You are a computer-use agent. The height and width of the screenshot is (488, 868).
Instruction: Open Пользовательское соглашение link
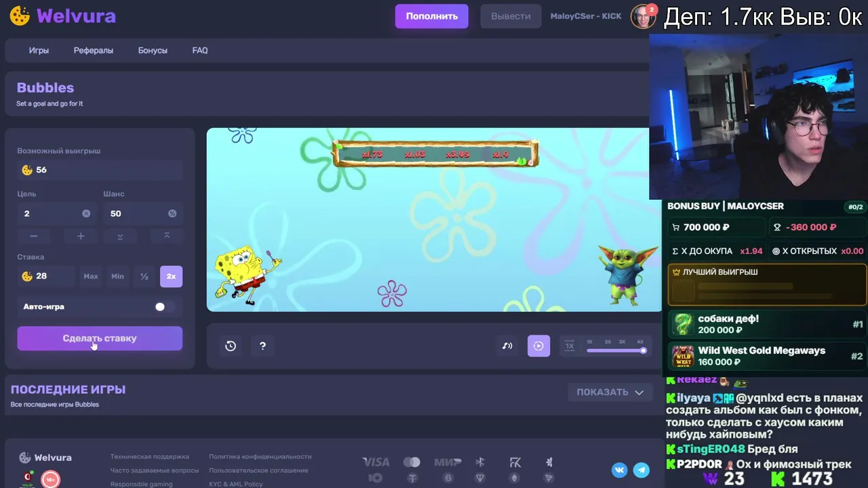tap(258, 470)
